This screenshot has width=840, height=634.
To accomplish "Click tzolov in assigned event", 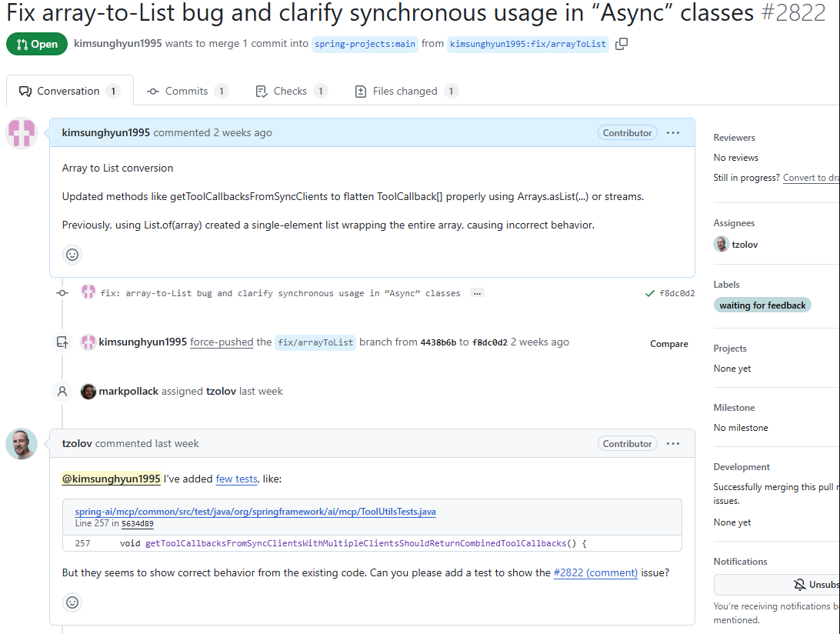I will point(222,391).
